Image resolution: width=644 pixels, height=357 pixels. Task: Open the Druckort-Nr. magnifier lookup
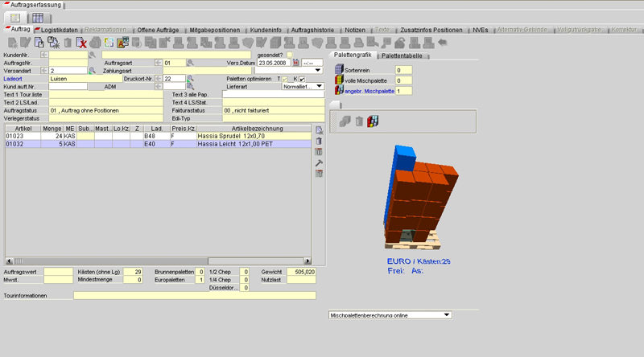click(x=190, y=78)
